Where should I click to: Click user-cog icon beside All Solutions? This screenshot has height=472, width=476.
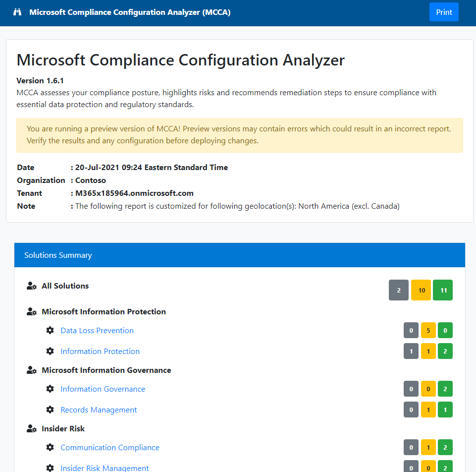[32, 286]
